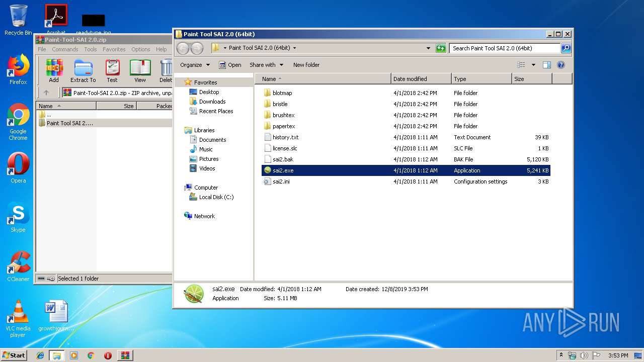Image resolution: width=644 pixels, height=362 pixels.
Task: Open Internet Explorer from taskbar
Action: 40,355
